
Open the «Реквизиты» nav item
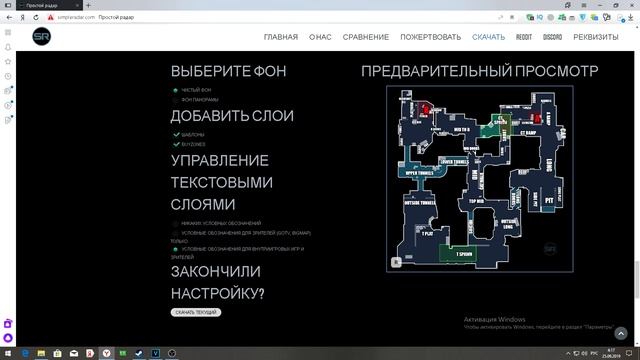596,37
